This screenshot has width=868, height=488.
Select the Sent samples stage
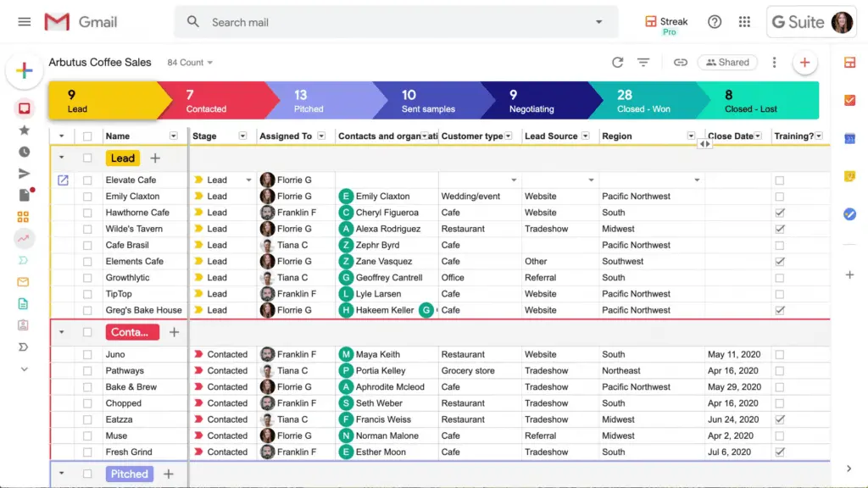pyautogui.click(x=435, y=101)
